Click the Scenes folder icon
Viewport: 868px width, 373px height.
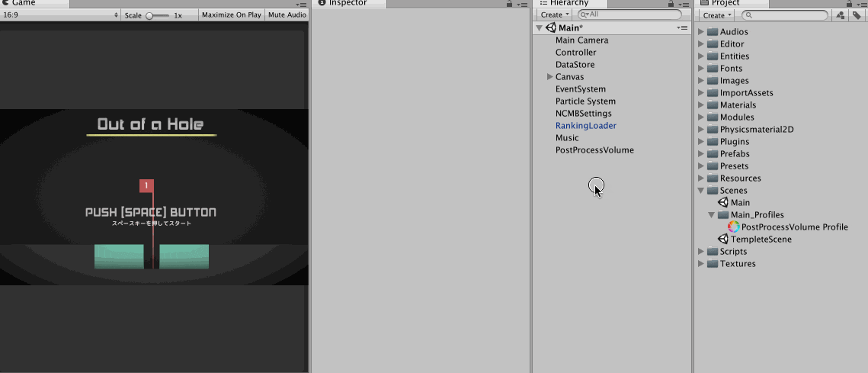click(x=712, y=191)
